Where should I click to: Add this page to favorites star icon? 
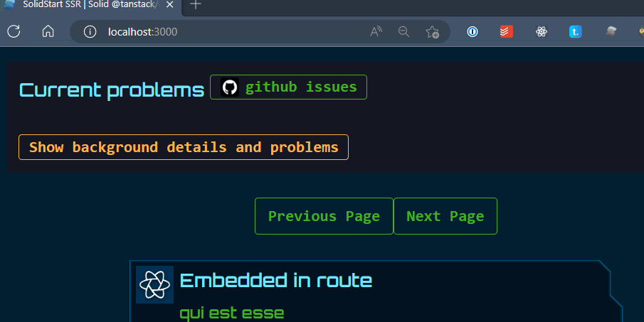click(x=432, y=31)
